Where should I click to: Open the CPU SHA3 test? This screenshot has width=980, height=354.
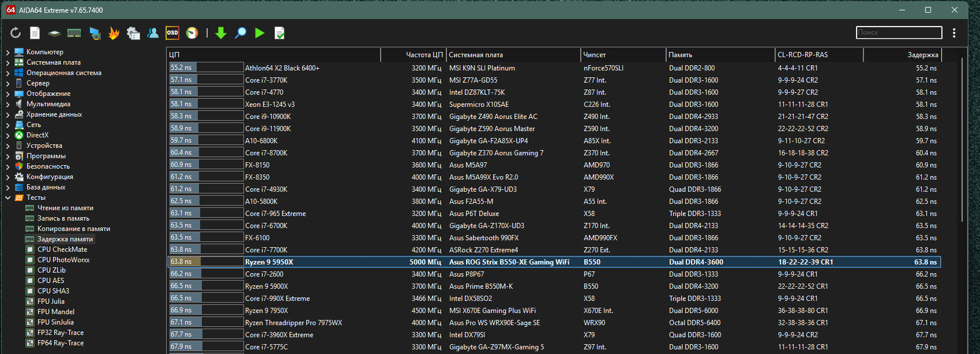coord(53,291)
